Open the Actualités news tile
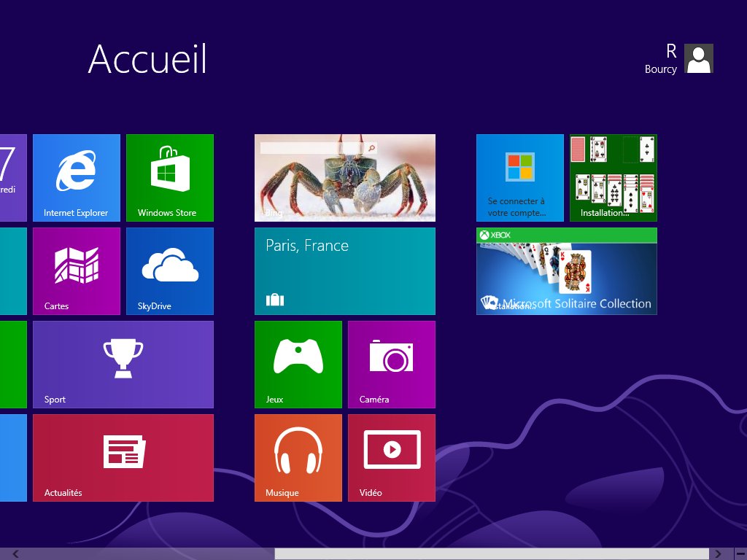Viewport: 747px width, 560px height. point(123,458)
